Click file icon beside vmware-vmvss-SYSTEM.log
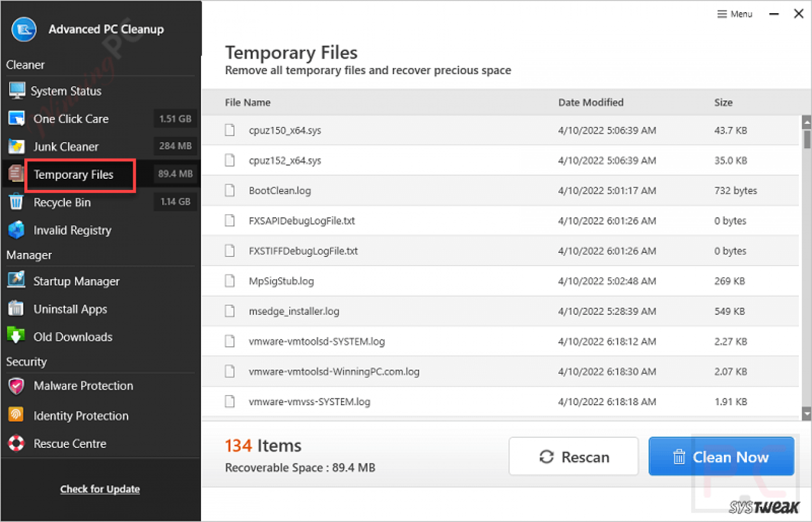 point(230,401)
